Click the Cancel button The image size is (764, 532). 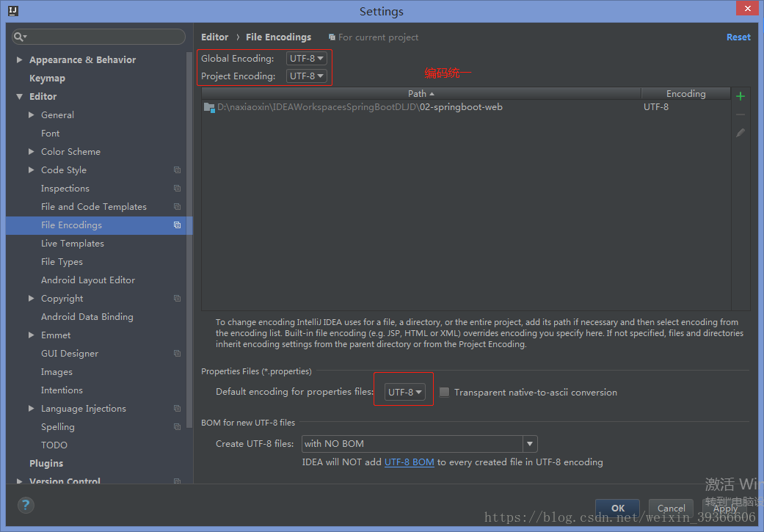(x=671, y=508)
